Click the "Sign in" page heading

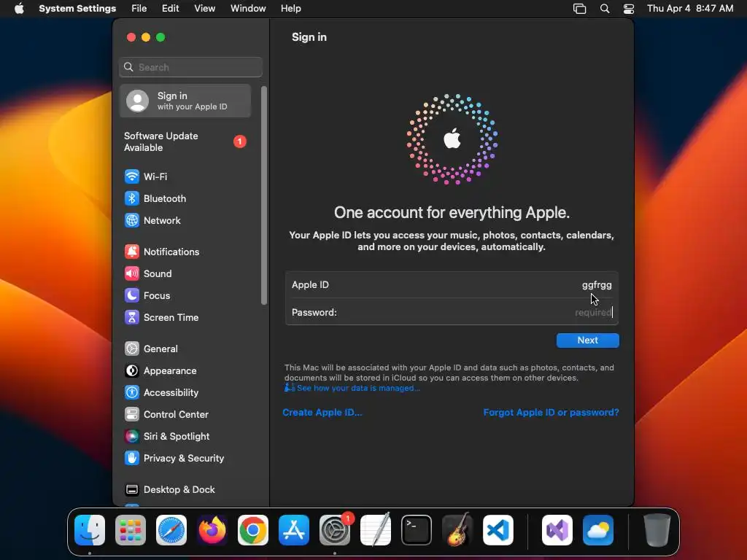coord(309,37)
